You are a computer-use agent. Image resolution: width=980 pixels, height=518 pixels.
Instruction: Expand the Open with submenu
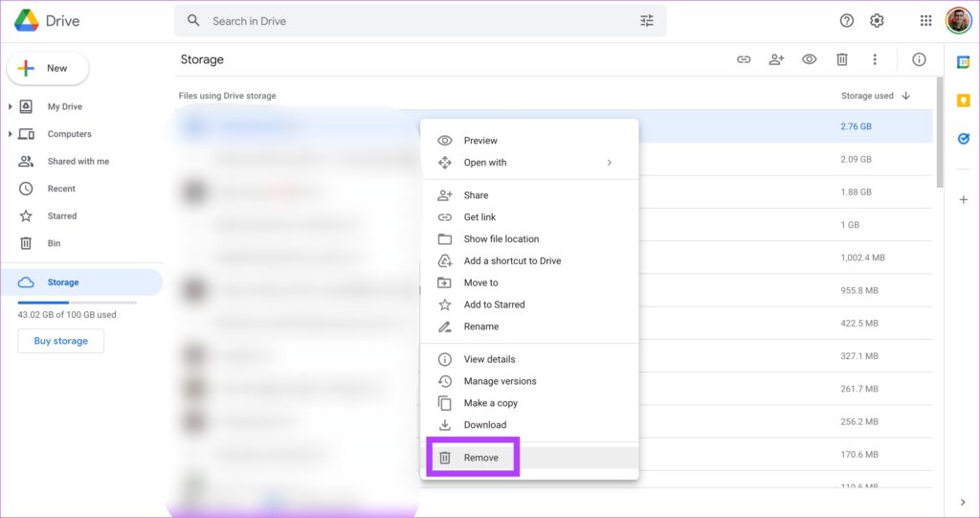tap(610, 163)
